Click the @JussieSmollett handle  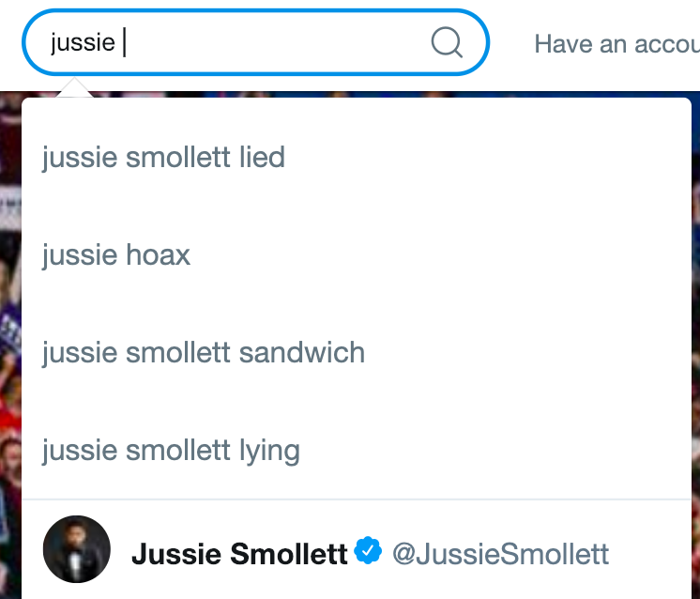pyautogui.click(x=500, y=554)
